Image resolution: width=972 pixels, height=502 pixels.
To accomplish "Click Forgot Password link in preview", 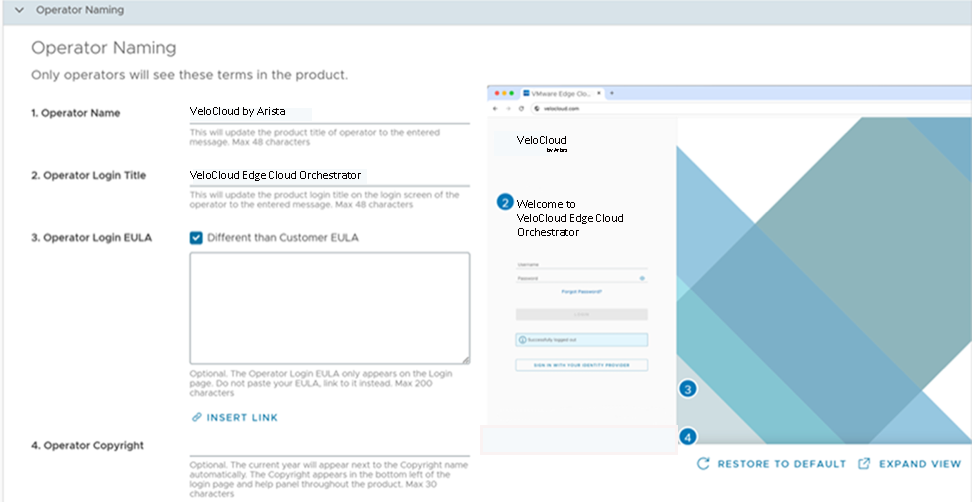I will point(581,292).
